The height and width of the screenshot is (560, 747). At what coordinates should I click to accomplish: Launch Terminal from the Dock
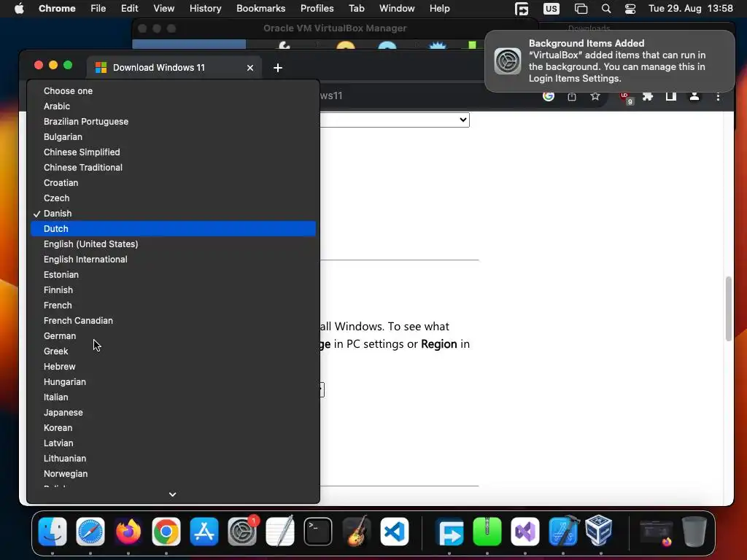[x=318, y=532]
